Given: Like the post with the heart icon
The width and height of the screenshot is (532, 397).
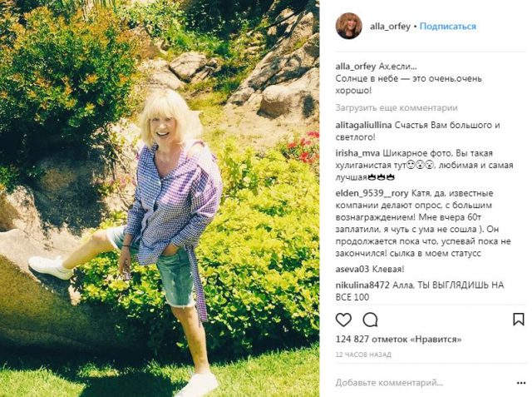Looking at the screenshot, I should [x=343, y=320].
